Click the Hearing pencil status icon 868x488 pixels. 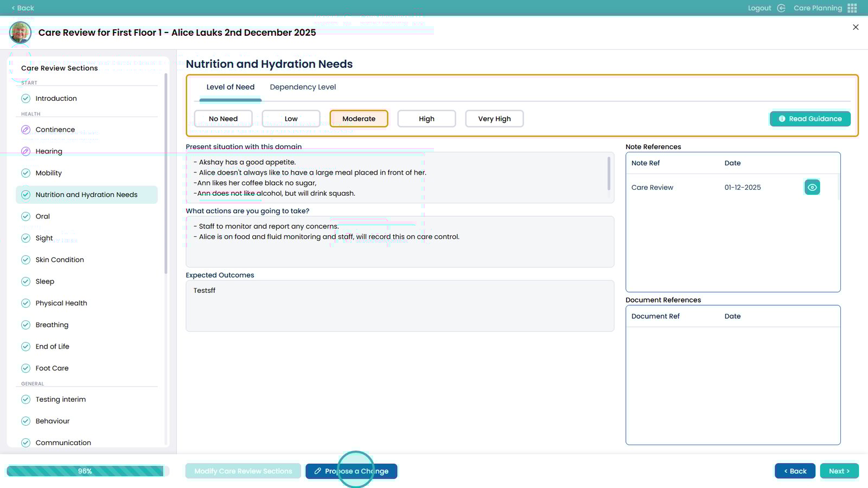(25, 151)
